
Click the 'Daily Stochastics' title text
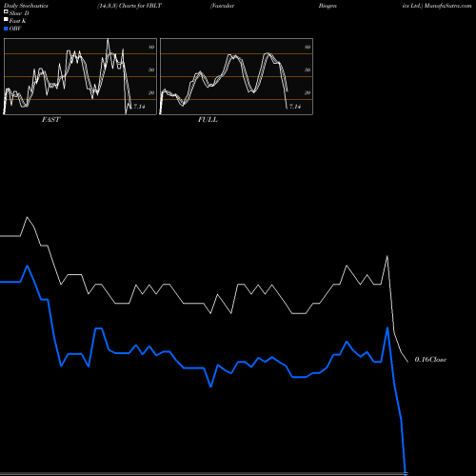click(x=26, y=6)
